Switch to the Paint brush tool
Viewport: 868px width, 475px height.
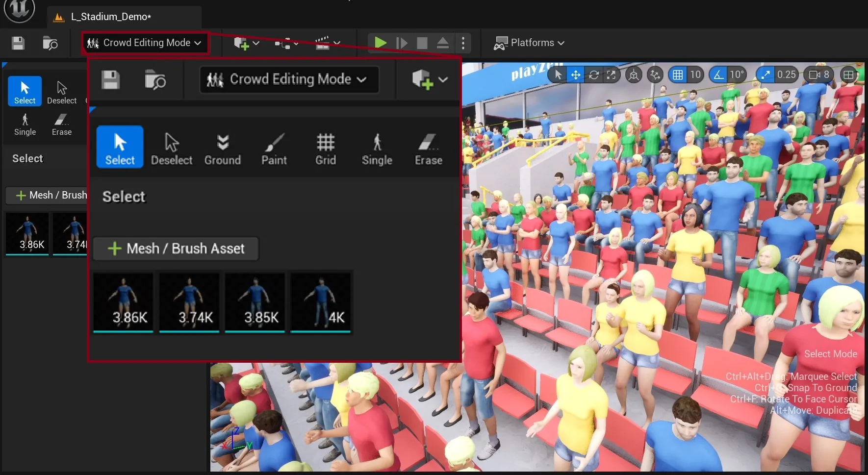(x=274, y=147)
